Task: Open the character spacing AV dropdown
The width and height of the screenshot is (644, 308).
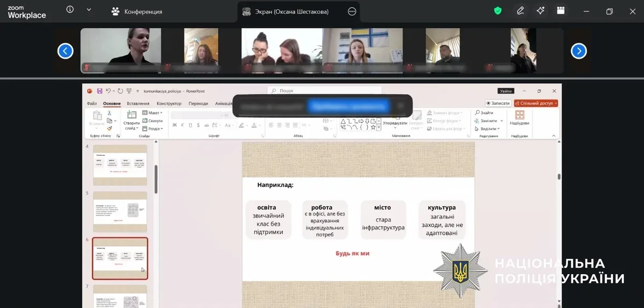Action: [215, 125]
